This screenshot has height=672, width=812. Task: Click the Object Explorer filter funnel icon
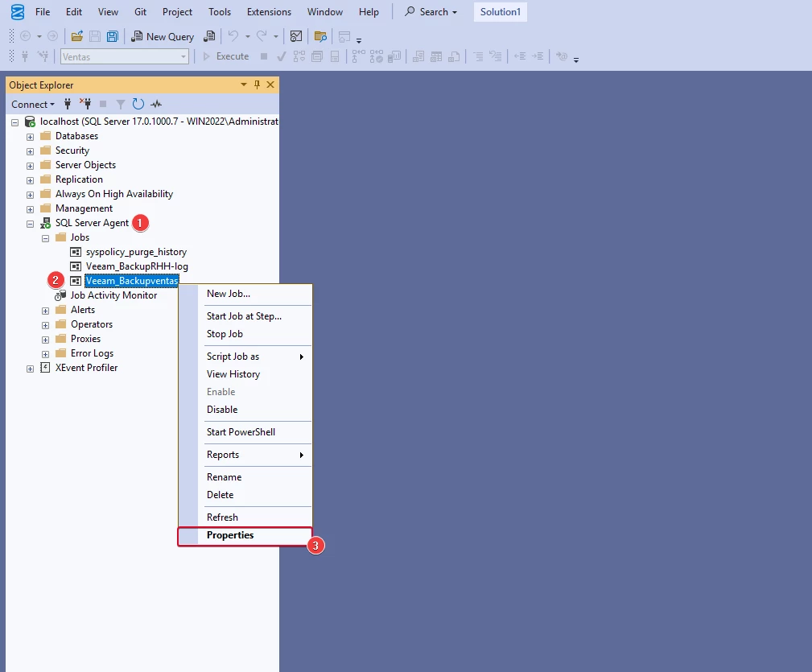click(121, 104)
